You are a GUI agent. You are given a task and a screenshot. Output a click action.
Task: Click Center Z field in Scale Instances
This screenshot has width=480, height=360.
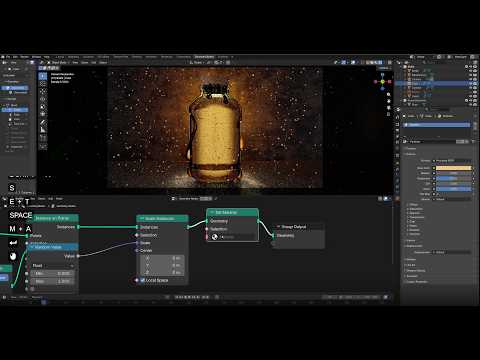pyautogui.click(x=162, y=272)
